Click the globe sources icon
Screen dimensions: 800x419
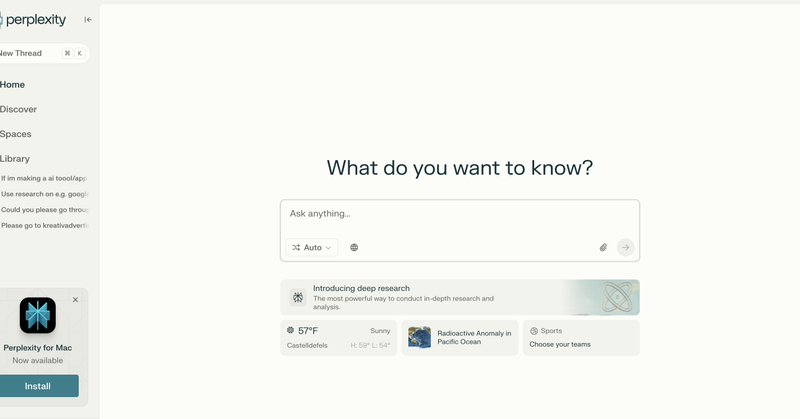(x=354, y=248)
